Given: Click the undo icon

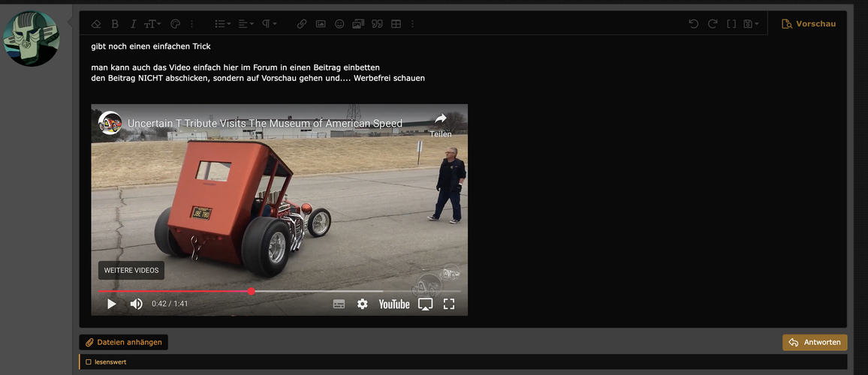Looking at the screenshot, I should pyautogui.click(x=694, y=24).
